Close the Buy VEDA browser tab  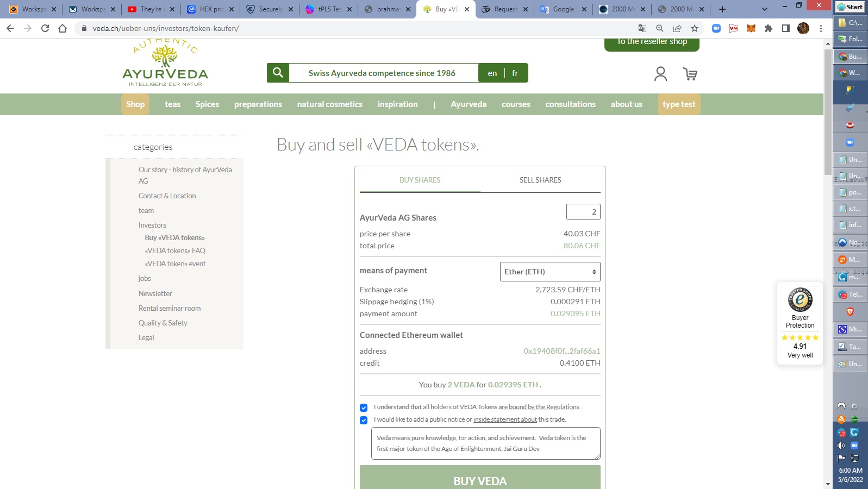(x=467, y=9)
